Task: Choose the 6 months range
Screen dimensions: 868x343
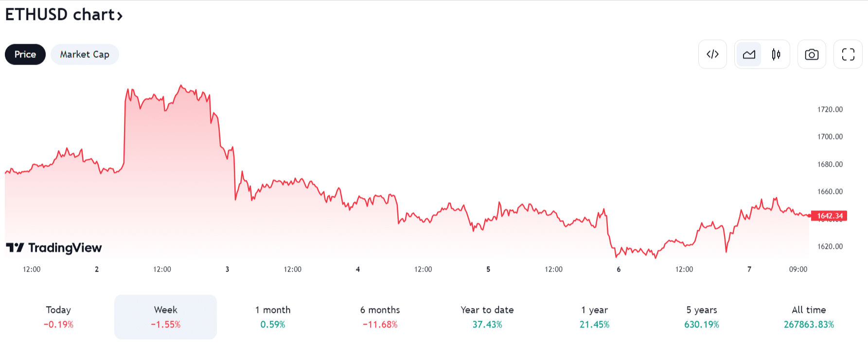Action: (x=380, y=317)
